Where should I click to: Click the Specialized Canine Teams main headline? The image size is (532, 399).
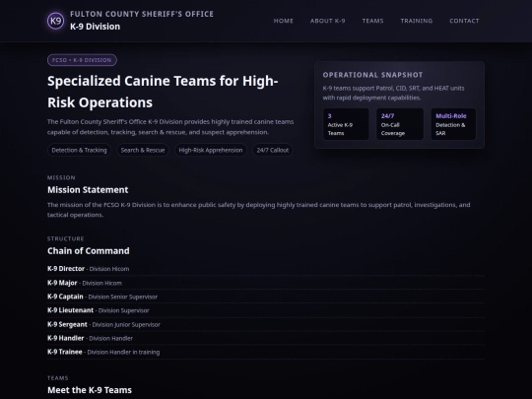click(x=163, y=92)
